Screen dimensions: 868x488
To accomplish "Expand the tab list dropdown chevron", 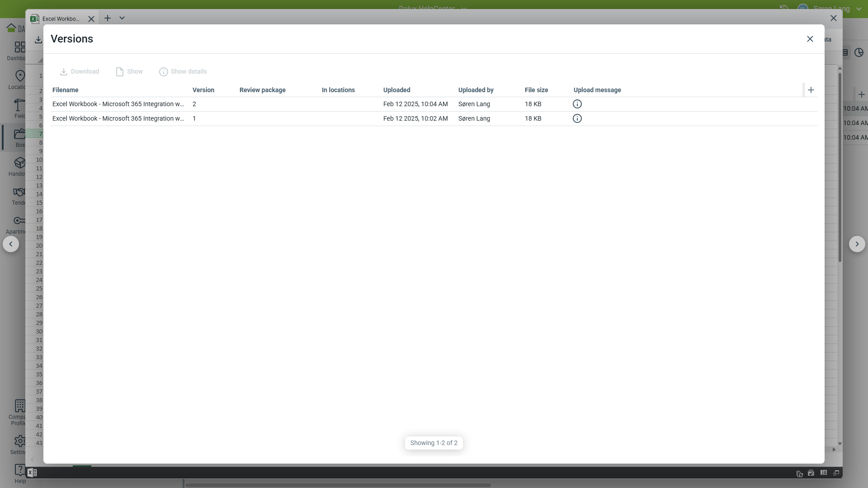I will click(122, 18).
